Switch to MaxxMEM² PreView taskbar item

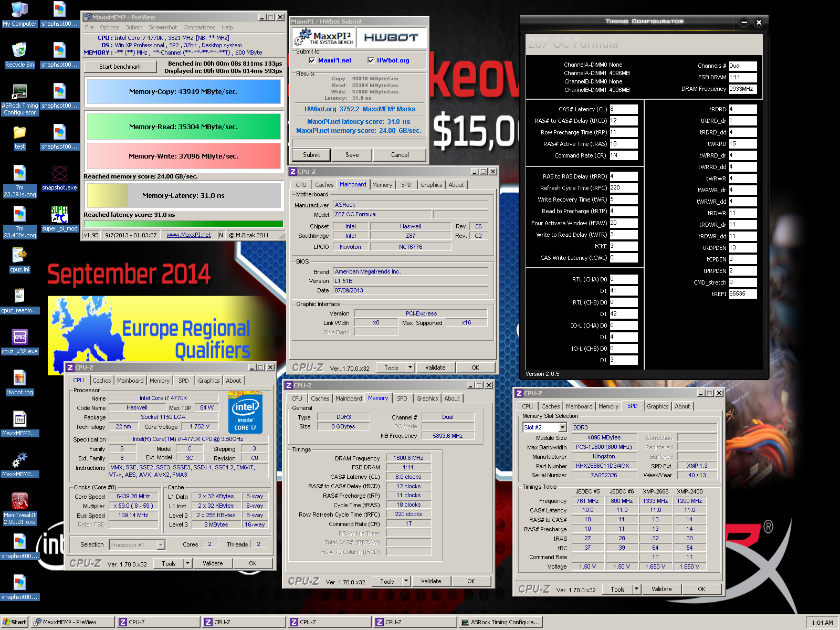pyautogui.click(x=72, y=622)
